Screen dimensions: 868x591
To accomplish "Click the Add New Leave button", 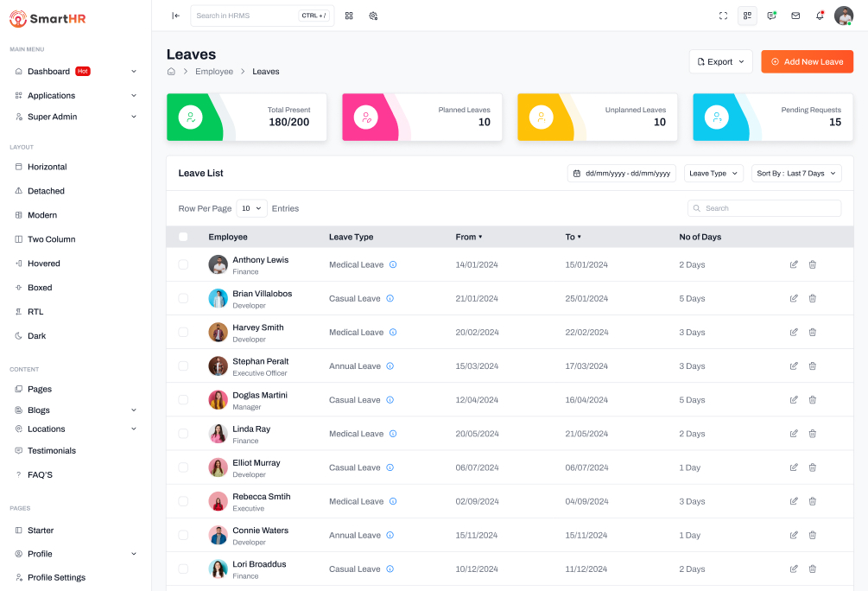I will tap(807, 62).
